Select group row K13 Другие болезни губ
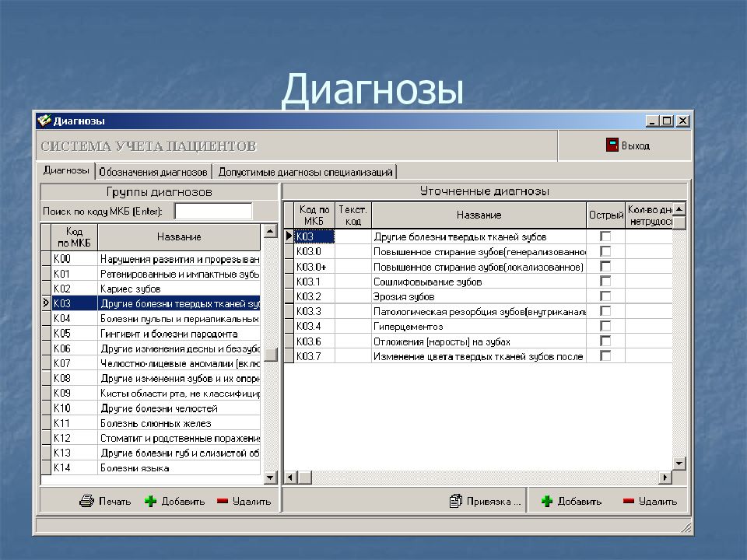The width and height of the screenshot is (747, 560). 156,453
